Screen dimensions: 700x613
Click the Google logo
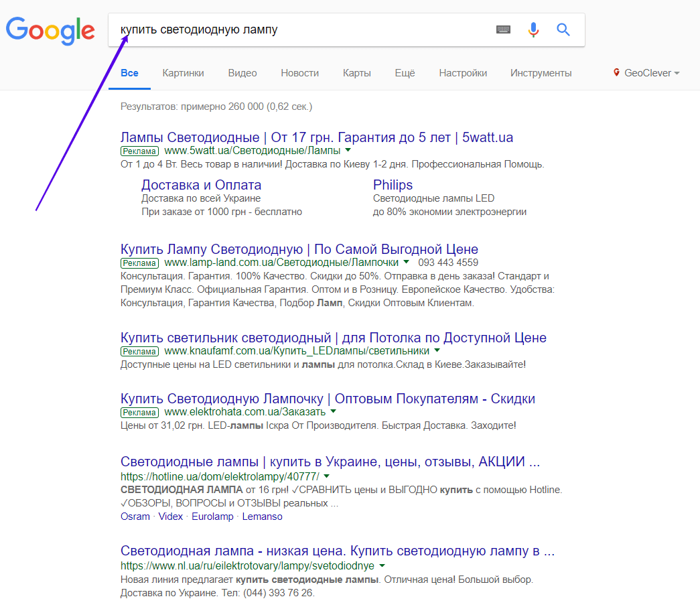pyautogui.click(x=51, y=29)
